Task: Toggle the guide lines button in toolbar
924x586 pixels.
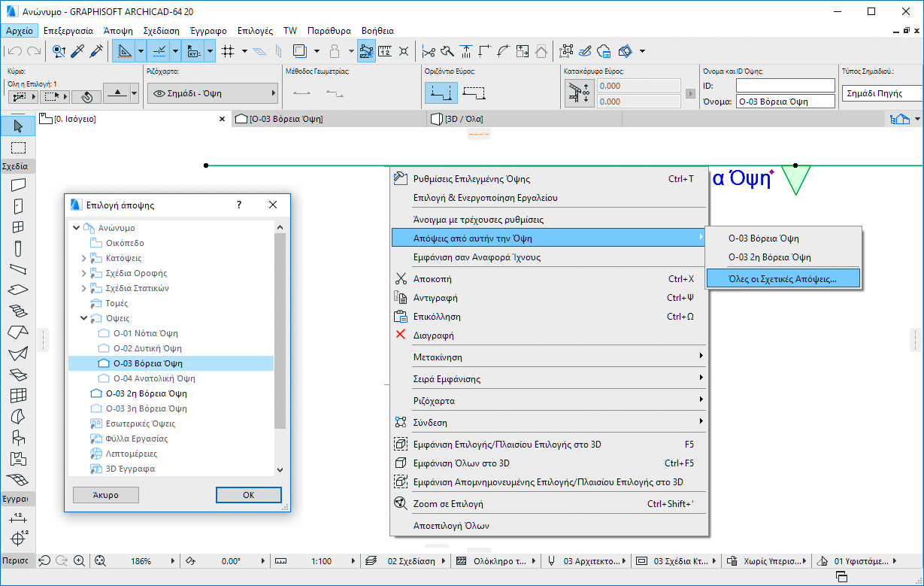Action: click(x=123, y=51)
